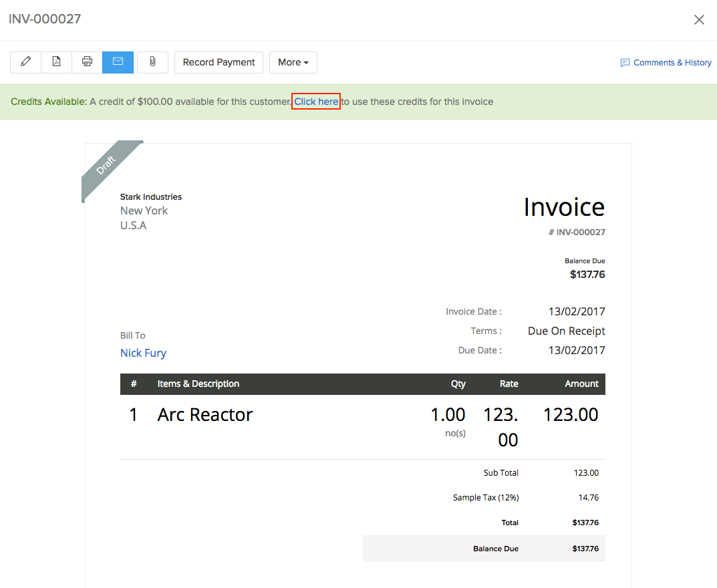Print the invoice with printer icon
Image resolution: width=717 pixels, height=588 pixels.
(x=87, y=62)
